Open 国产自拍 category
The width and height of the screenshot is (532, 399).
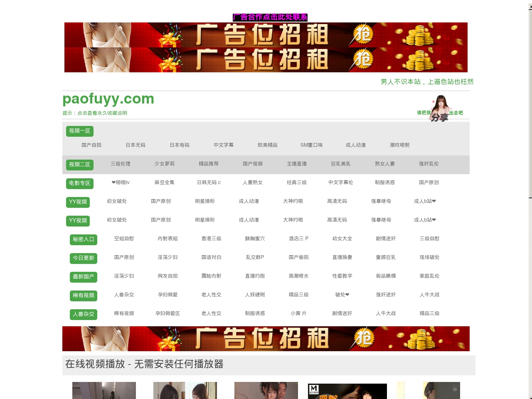91,145
